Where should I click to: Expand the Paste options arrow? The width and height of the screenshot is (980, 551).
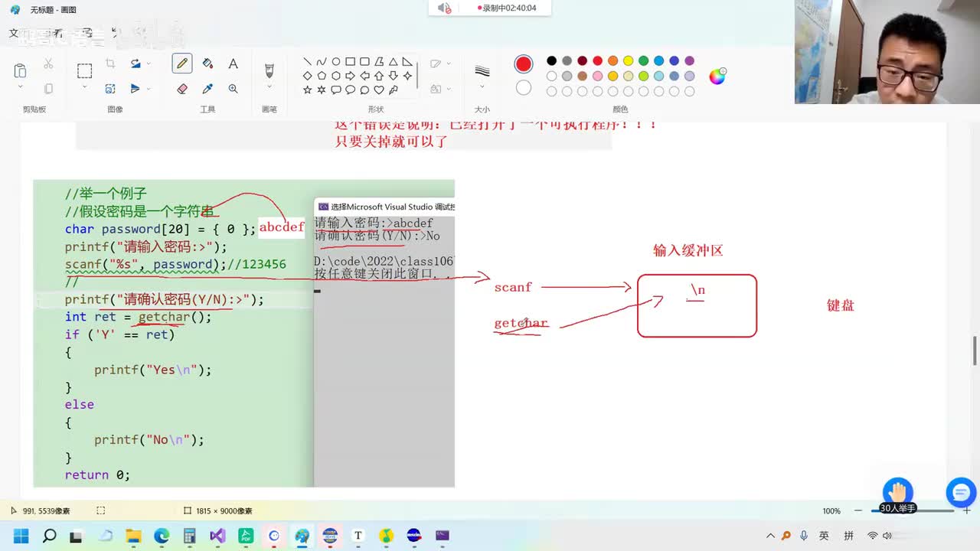20,88
